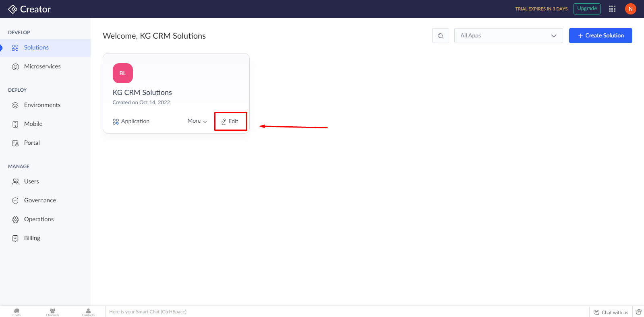
Task: Click the Microservices sidebar icon
Action: click(x=15, y=67)
